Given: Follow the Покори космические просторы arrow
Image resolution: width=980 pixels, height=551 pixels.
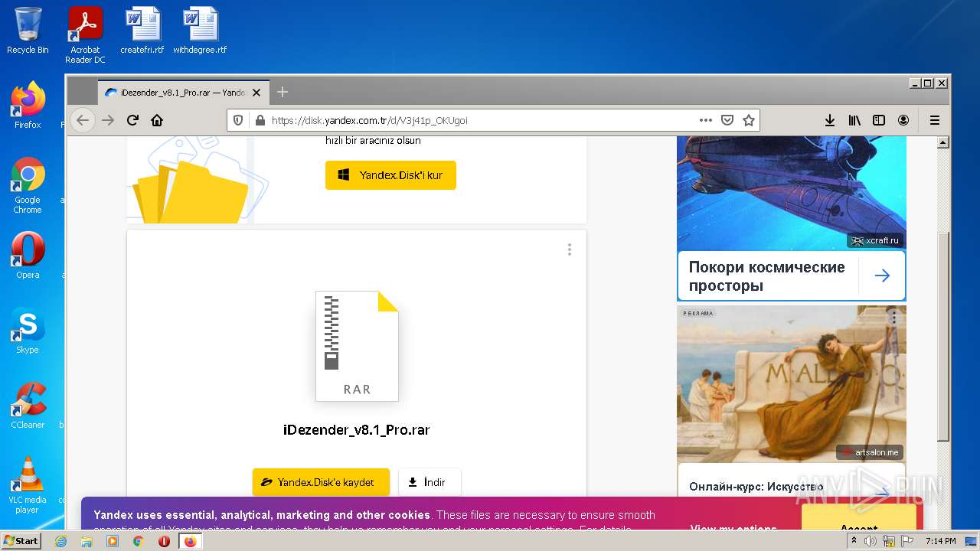Looking at the screenshot, I should (x=882, y=275).
